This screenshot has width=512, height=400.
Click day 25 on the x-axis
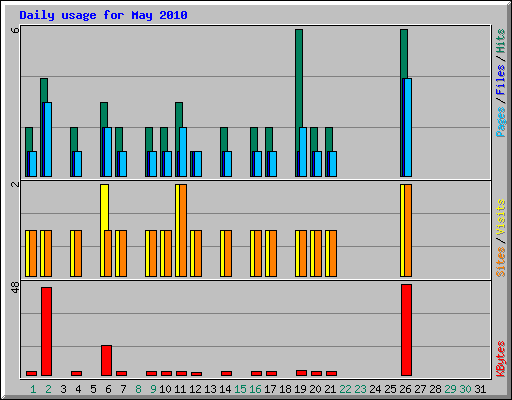click(x=390, y=389)
